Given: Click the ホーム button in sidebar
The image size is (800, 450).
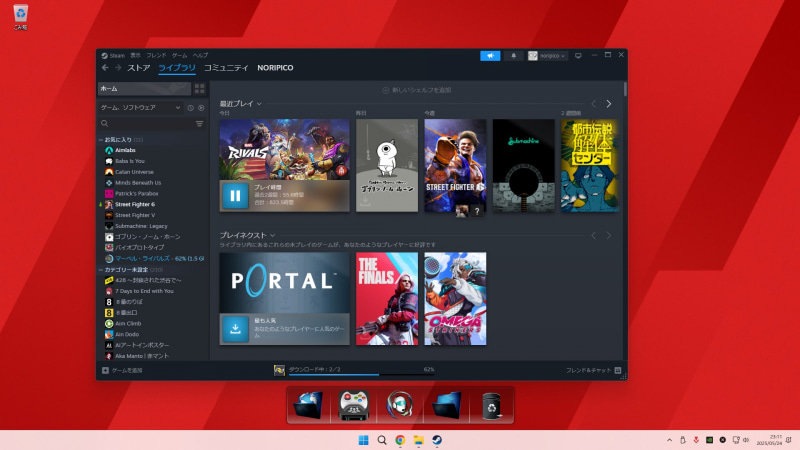Looking at the screenshot, I should tap(144, 88).
